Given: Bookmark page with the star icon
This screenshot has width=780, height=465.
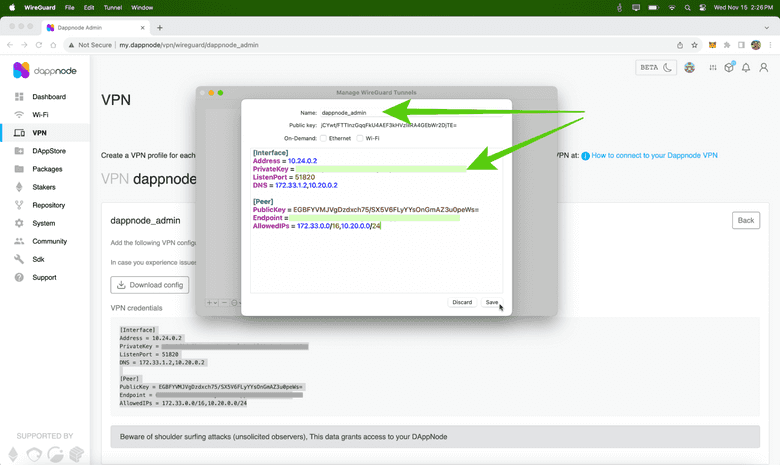Looking at the screenshot, I should (694, 45).
